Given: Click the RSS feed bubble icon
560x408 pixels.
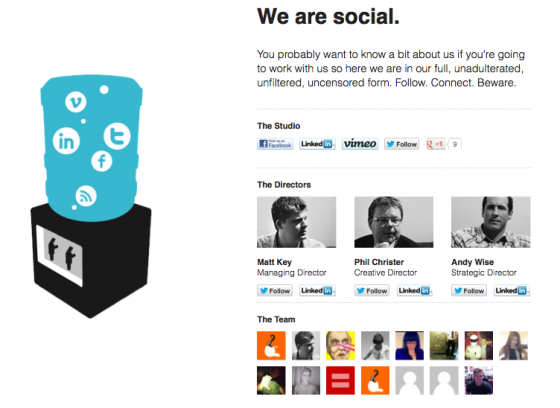Looking at the screenshot, I should (x=86, y=196).
